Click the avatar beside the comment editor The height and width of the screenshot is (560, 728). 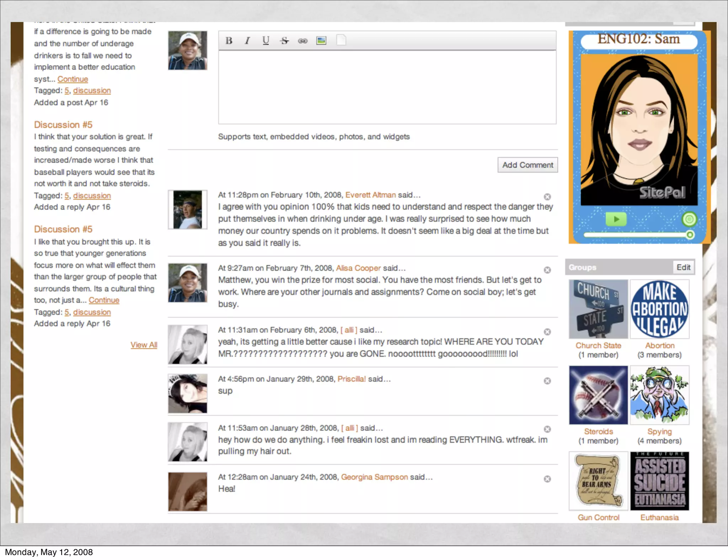[188, 50]
